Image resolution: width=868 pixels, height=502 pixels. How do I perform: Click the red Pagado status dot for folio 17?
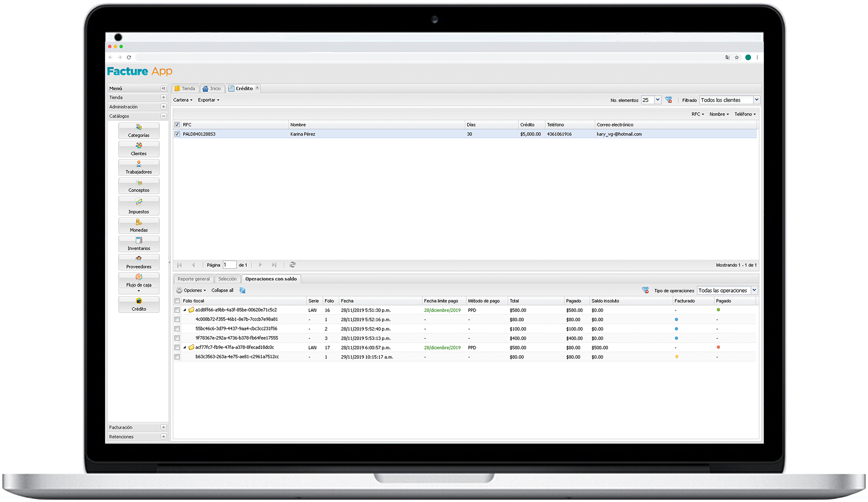pos(719,347)
